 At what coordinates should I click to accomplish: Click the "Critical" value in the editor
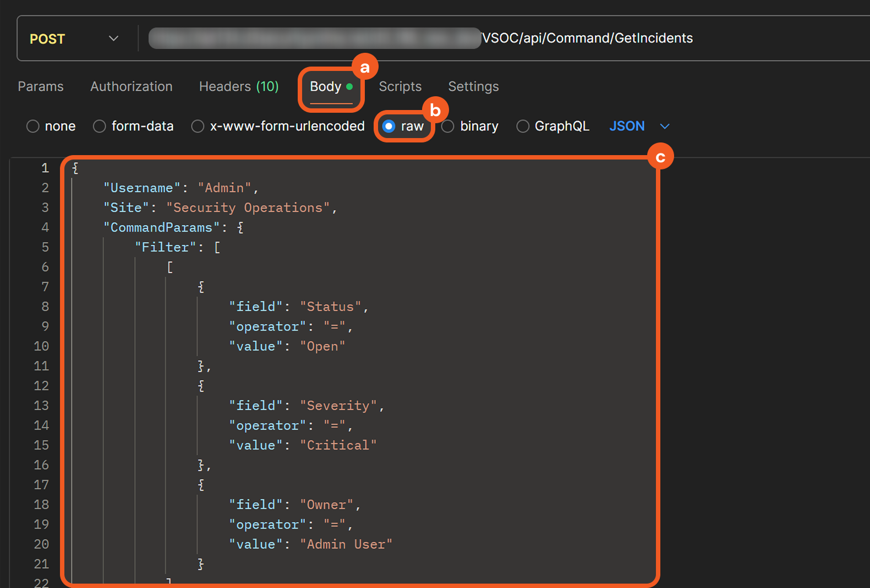[338, 445]
